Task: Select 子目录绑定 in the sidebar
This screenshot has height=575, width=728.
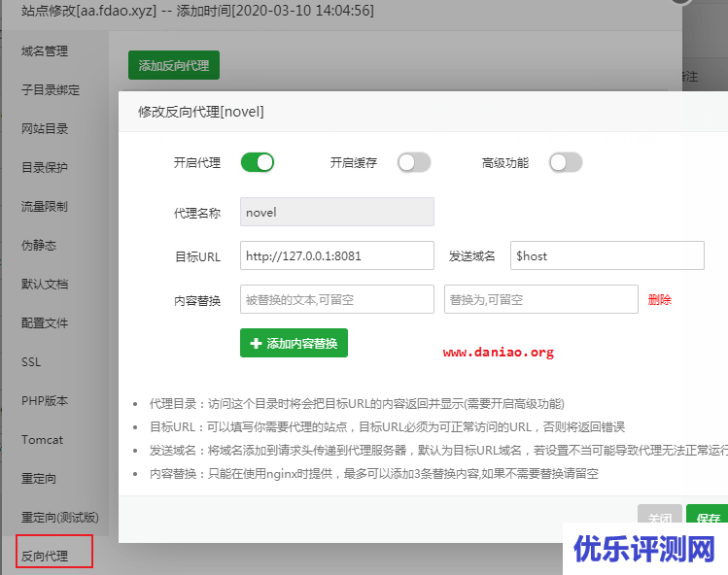Action: (51, 89)
